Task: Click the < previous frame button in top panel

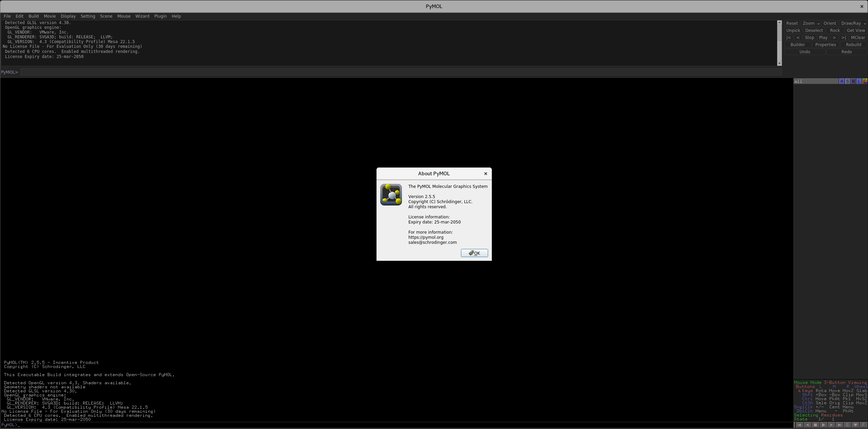Action: (798, 38)
